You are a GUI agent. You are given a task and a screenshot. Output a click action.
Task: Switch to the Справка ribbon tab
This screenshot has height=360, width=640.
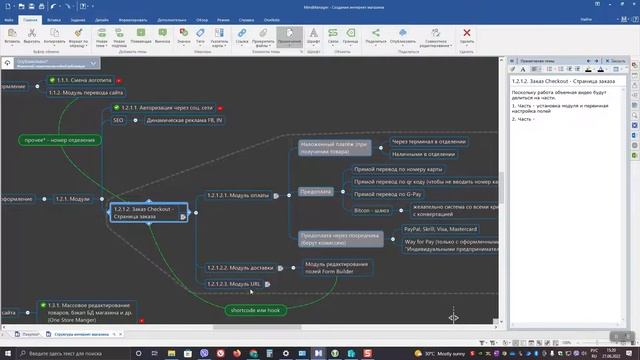(246, 20)
